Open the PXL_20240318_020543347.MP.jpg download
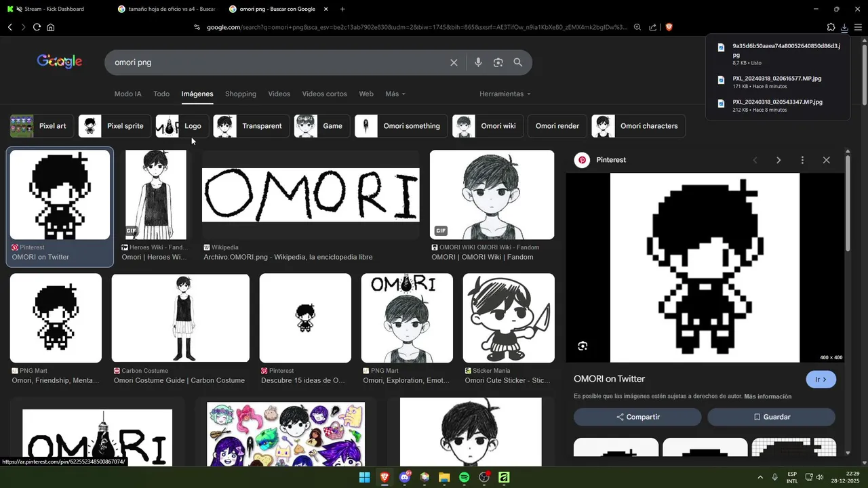This screenshot has height=488, width=868. click(x=777, y=105)
